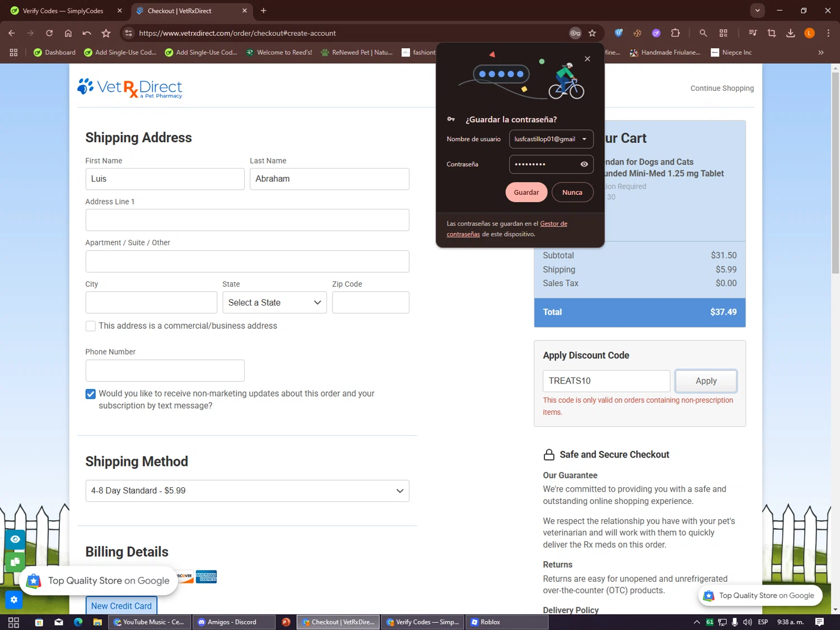
Task: Click the Apply discount button
Action: (706, 381)
